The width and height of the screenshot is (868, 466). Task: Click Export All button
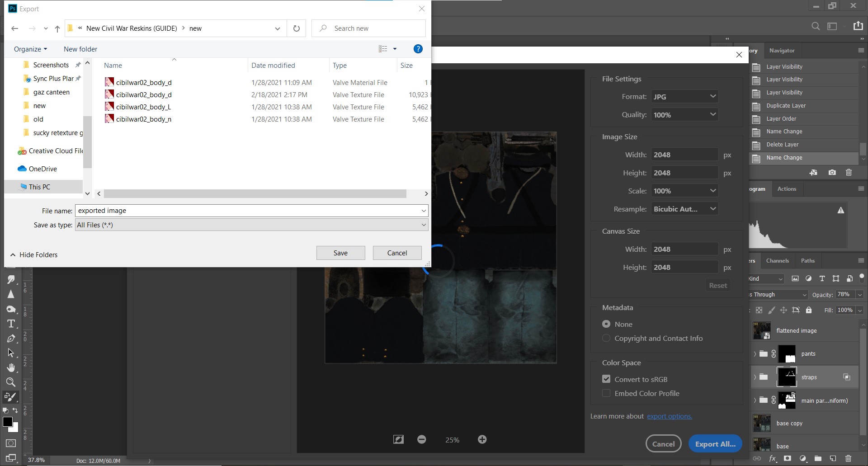point(715,444)
